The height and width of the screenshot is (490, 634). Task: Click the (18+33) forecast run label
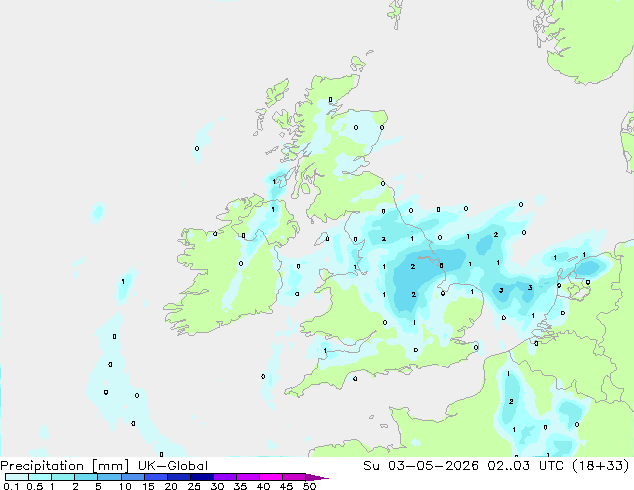click(600, 466)
